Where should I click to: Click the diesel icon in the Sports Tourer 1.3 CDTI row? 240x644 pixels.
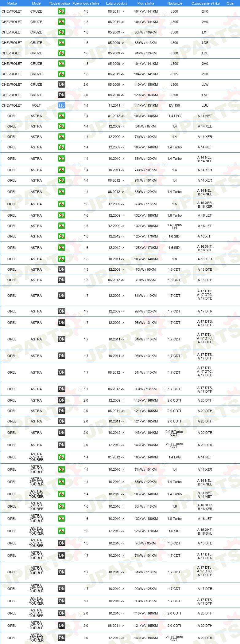tap(62, 543)
